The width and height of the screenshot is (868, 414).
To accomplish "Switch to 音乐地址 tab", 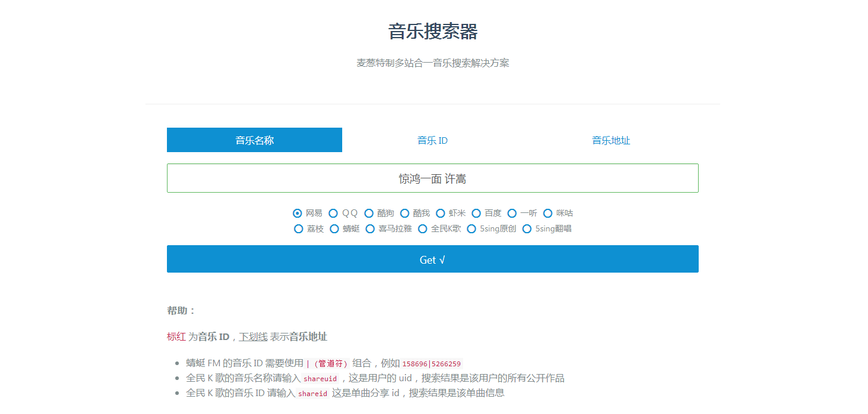I will (x=610, y=140).
